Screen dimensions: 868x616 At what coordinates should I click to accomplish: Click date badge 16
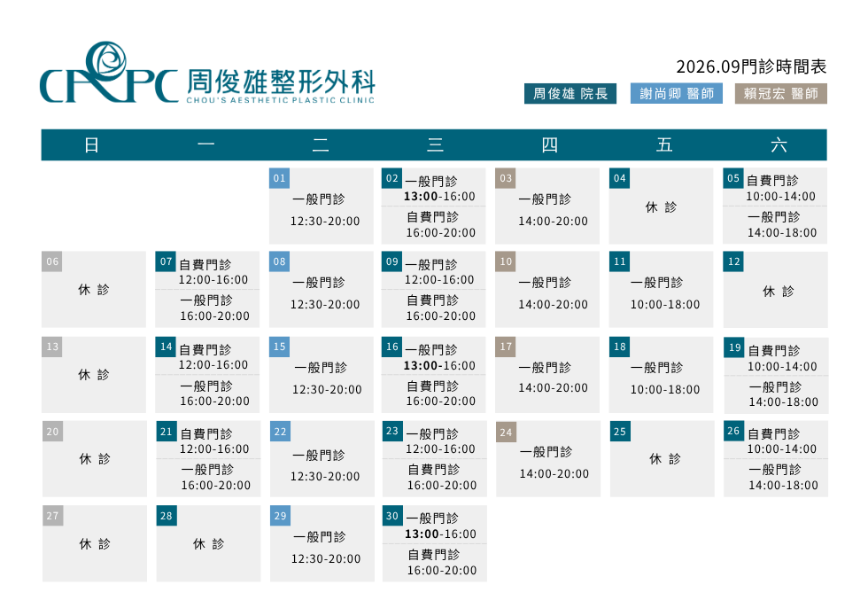(x=391, y=347)
